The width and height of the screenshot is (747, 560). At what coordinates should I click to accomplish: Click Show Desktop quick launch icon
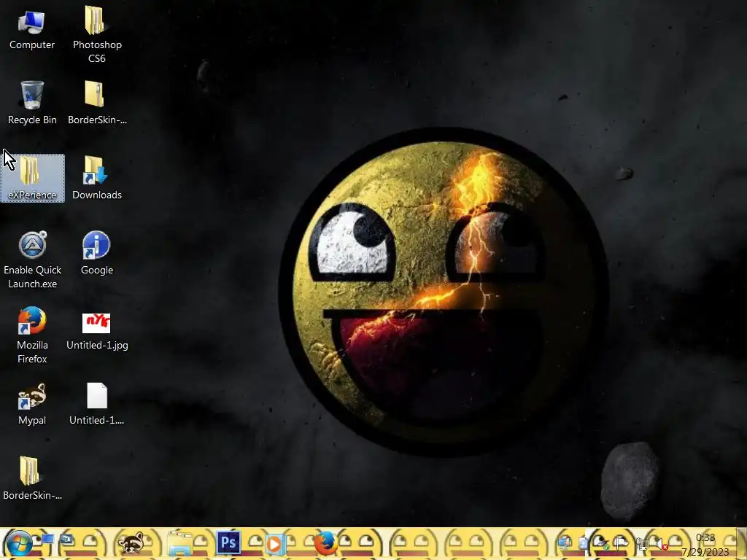pyautogui.click(x=48, y=540)
